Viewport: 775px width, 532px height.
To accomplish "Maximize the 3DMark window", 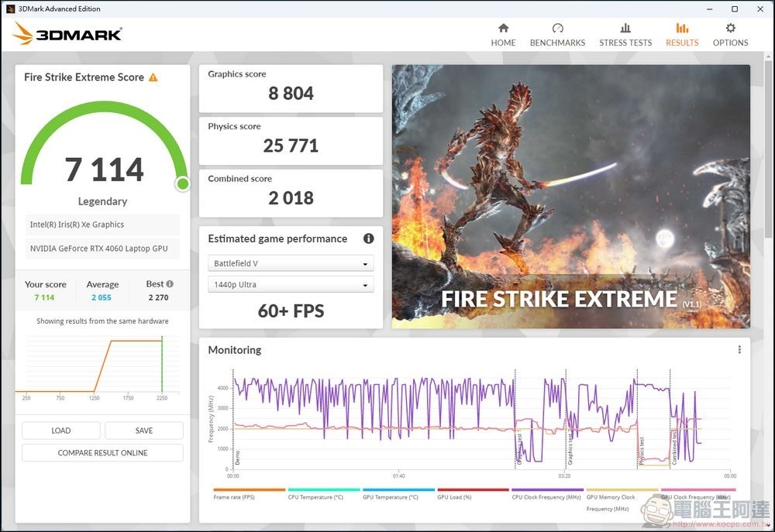I will click(x=735, y=9).
